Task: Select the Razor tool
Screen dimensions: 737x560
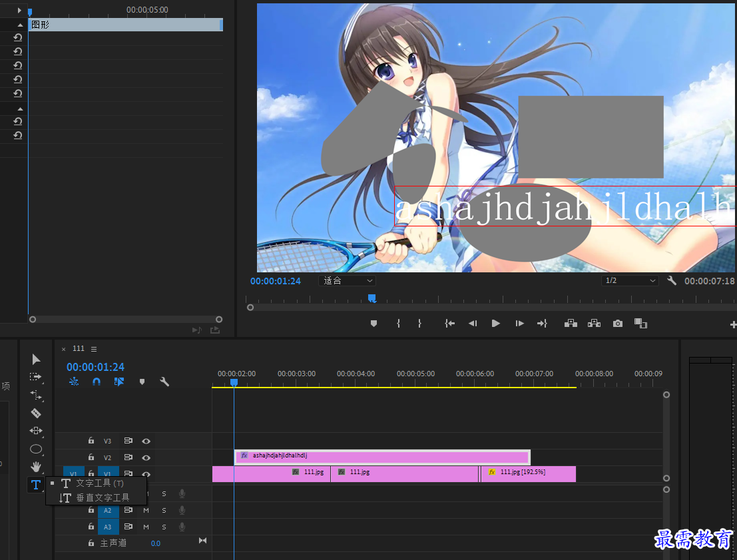Action: (36, 413)
